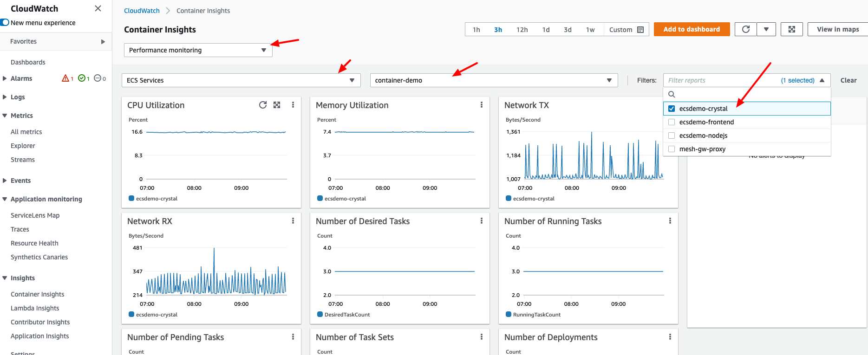Open Metrics Streams in the sidebar
This screenshot has height=355, width=868.
23,160
